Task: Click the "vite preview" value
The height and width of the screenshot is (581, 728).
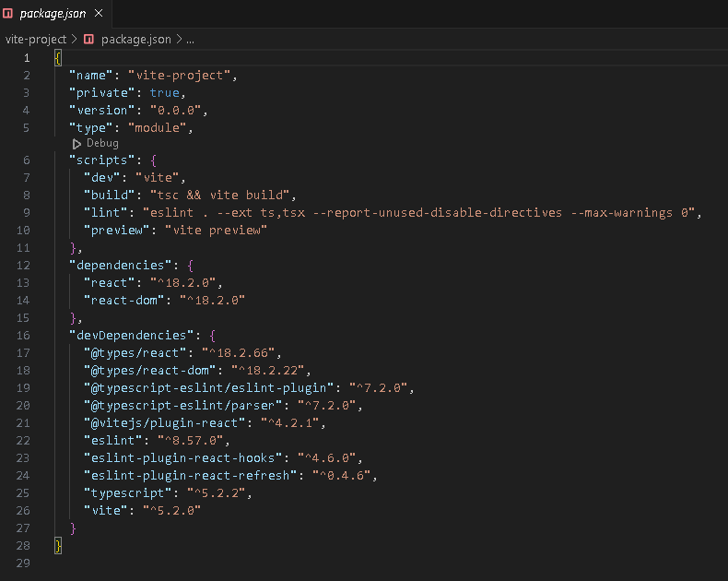Action: 216,231
